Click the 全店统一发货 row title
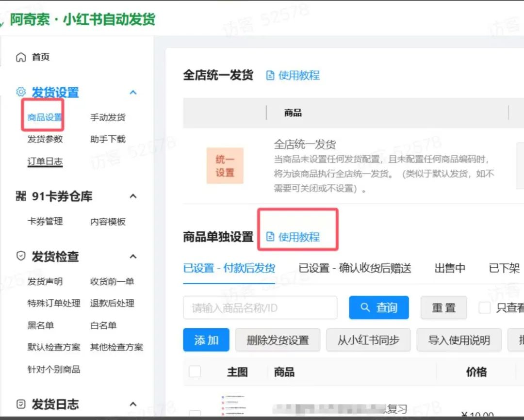 click(x=305, y=145)
